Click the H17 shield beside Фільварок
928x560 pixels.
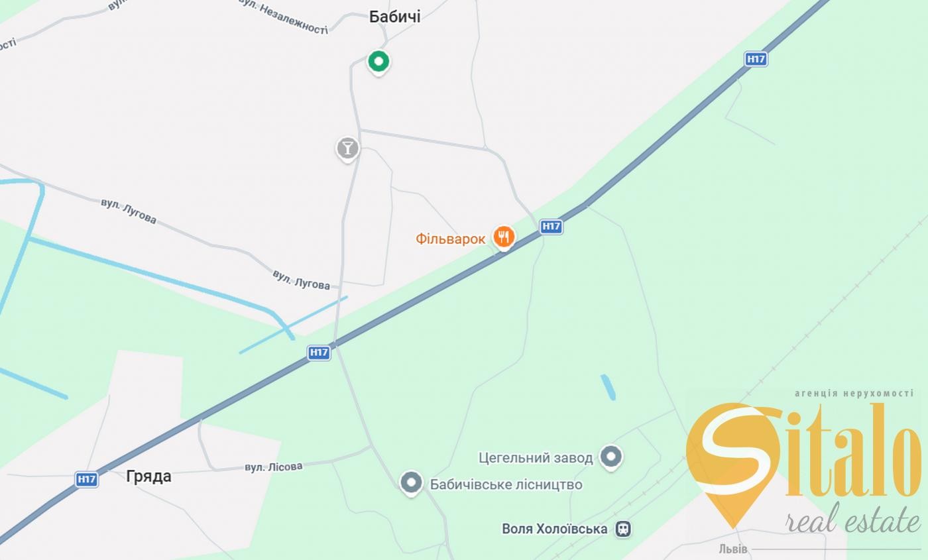tap(551, 226)
